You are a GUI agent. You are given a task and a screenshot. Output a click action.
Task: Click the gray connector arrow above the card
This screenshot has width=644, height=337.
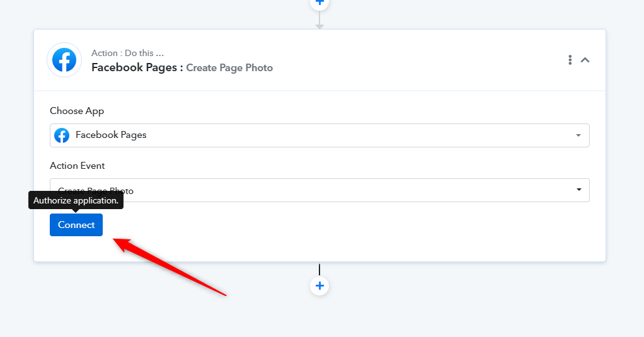[319, 20]
